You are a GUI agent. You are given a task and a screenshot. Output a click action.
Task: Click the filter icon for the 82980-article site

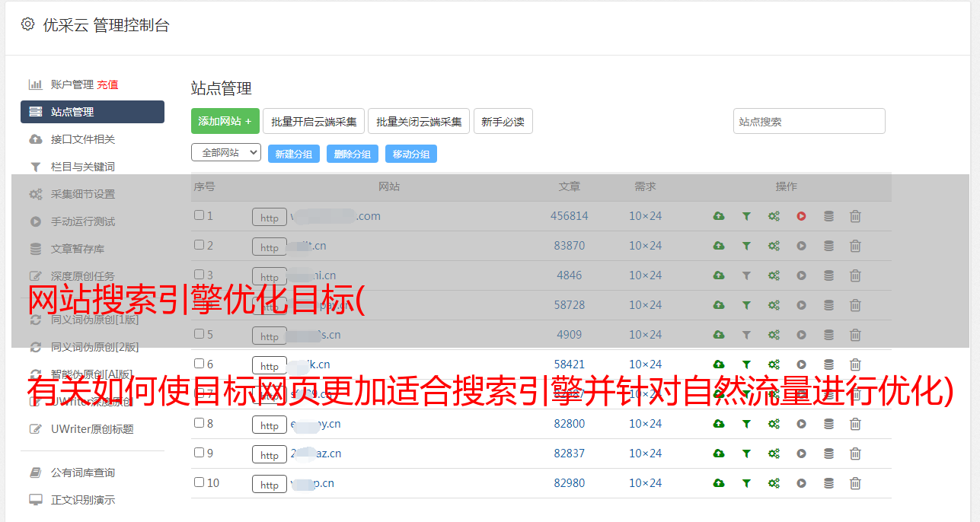point(746,483)
